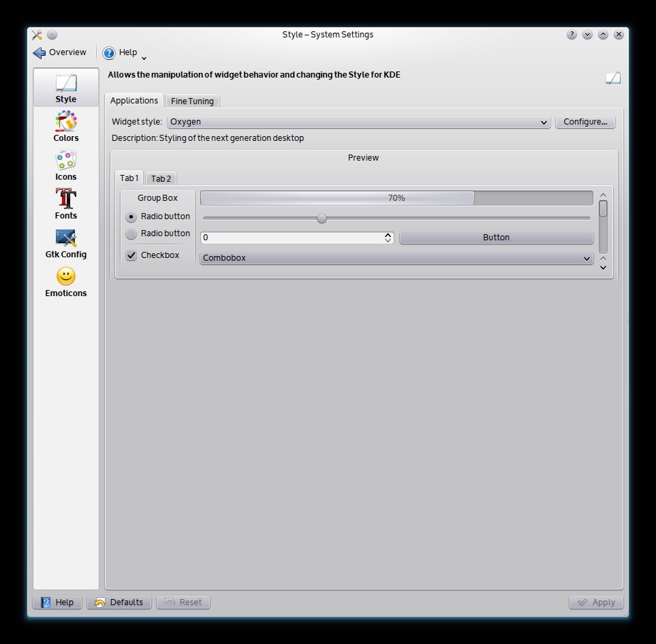Click the preview vertical scrollbar handle
This screenshot has height=644, width=656.
[603, 208]
